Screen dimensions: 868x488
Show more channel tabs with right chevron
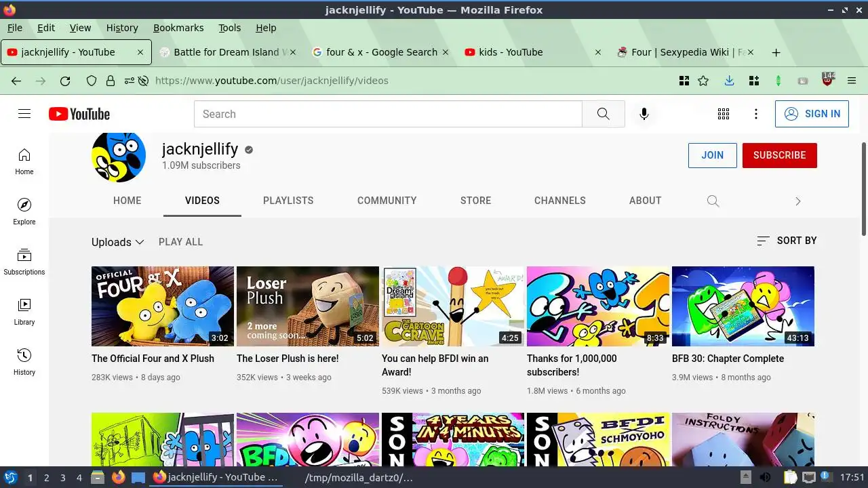point(797,201)
